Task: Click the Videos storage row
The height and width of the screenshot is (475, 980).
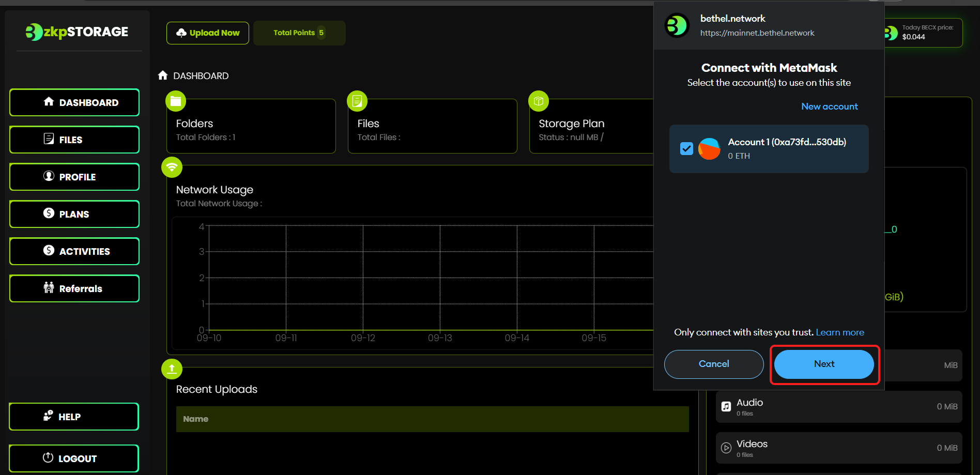Action: (839, 448)
